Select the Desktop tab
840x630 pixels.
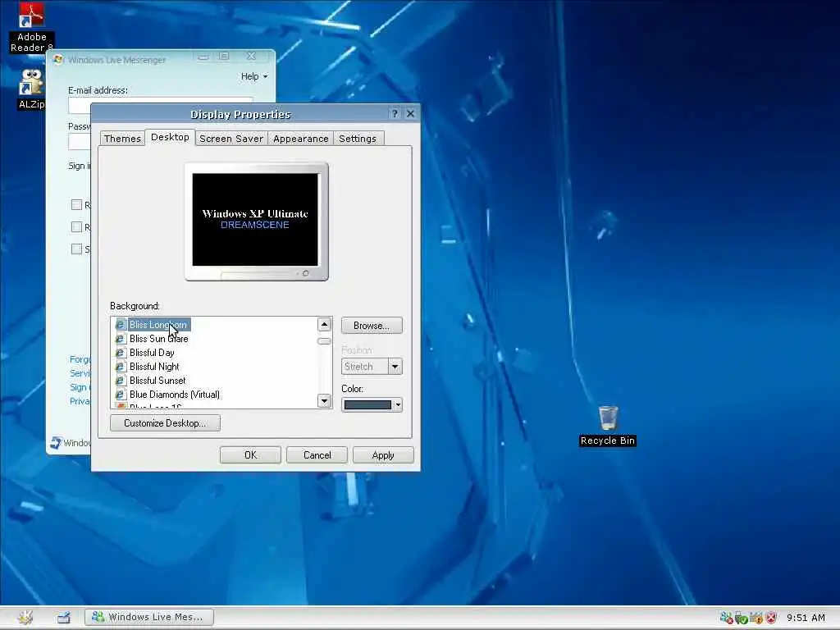coord(170,137)
